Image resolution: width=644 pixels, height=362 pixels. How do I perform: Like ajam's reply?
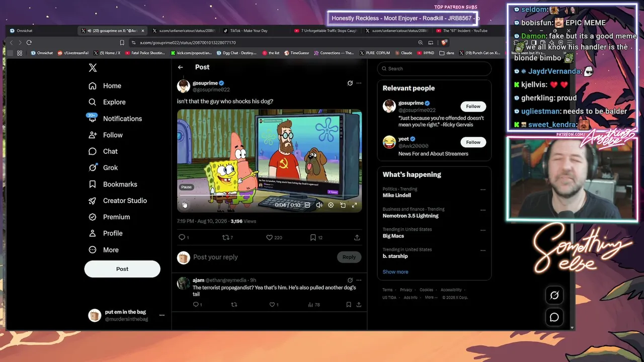pos(274,305)
